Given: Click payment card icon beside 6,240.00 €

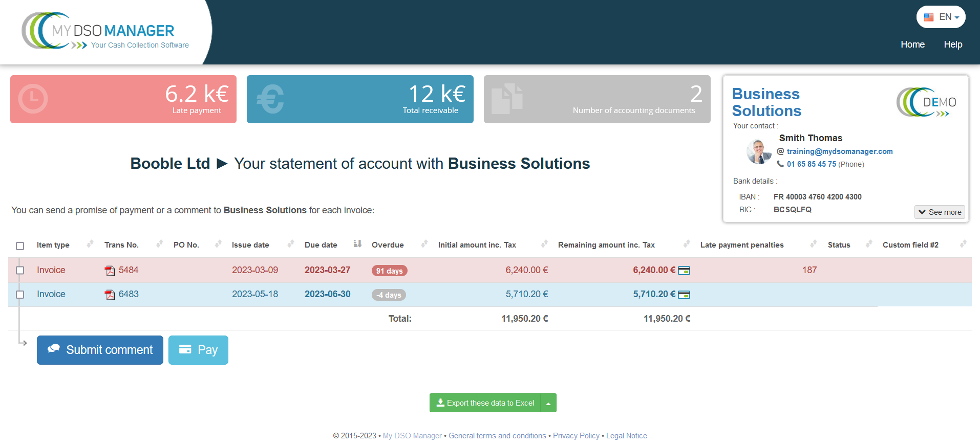Looking at the screenshot, I should [x=684, y=271].
